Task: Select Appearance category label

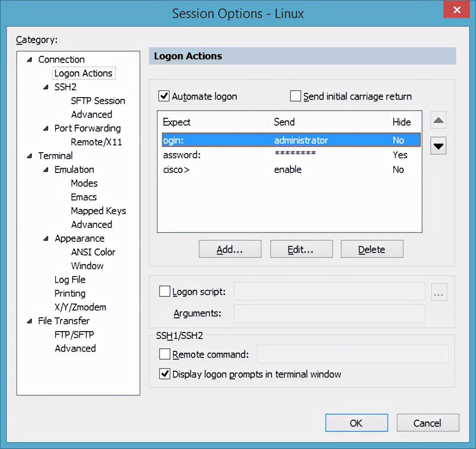Action: (x=80, y=238)
